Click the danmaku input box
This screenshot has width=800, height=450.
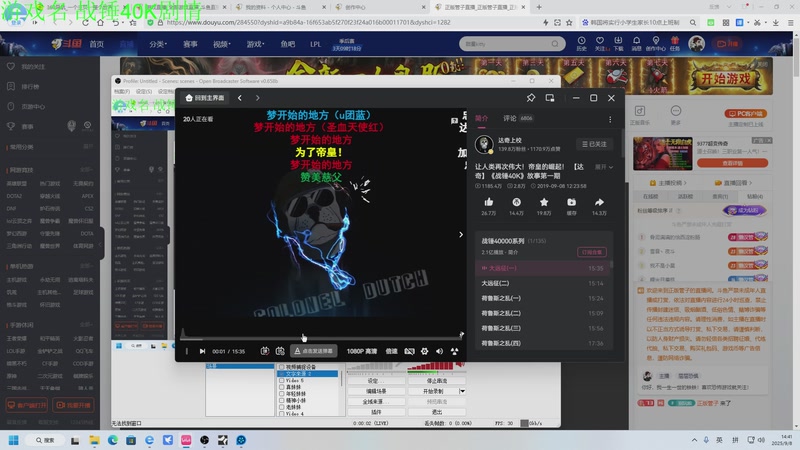(314, 351)
